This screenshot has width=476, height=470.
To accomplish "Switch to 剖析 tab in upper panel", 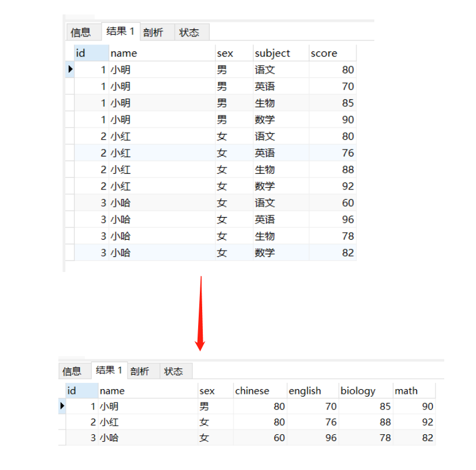I will (x=157, y=32).
